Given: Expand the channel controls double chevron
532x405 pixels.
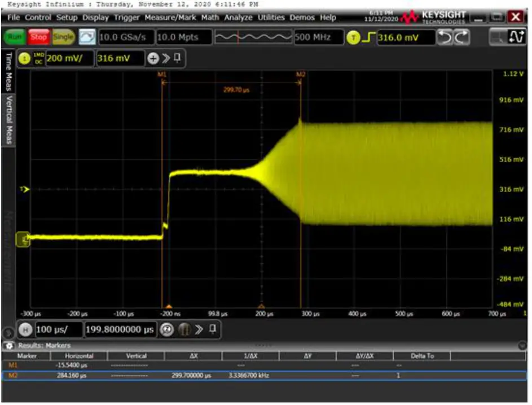Looking at the screenshot, I should point(165,58).
